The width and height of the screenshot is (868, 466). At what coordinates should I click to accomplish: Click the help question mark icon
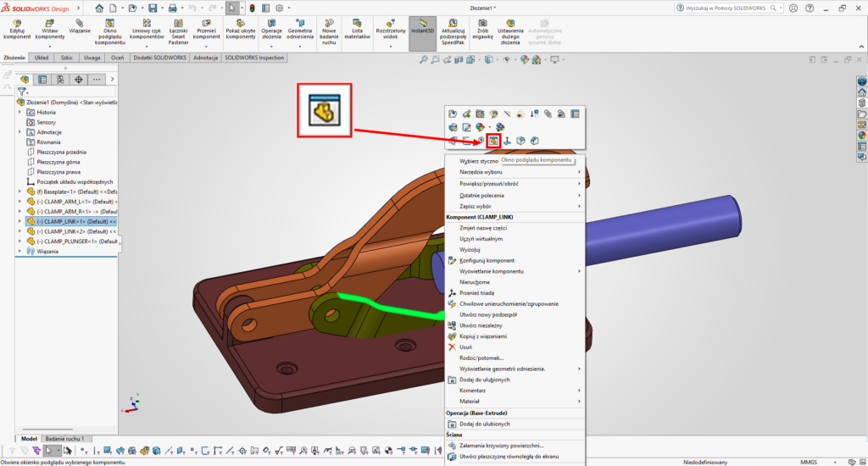coord(810,8)
